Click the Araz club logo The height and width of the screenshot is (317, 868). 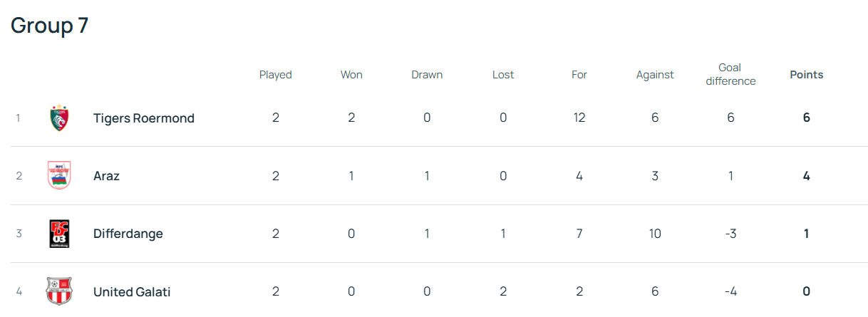point(59,176)
